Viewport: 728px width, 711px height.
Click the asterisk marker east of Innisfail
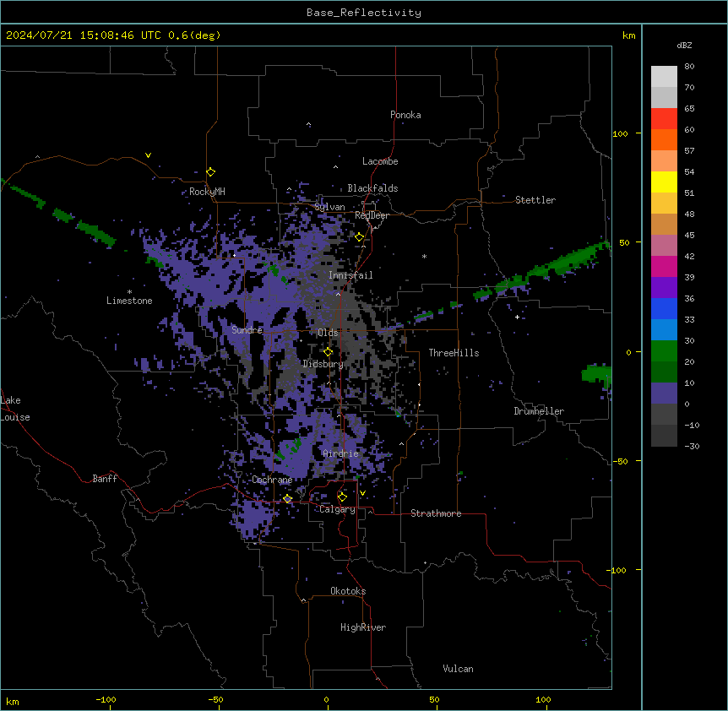(x=424, y=256)
